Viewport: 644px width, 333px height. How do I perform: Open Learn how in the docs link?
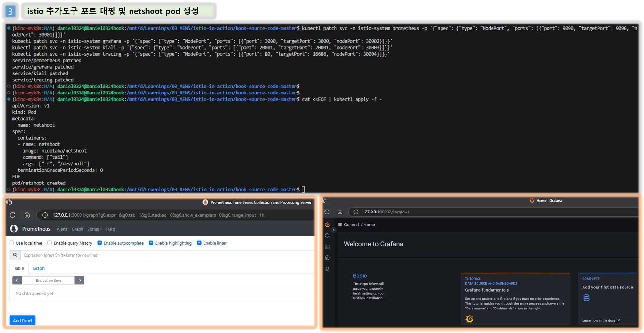click(x=601, y=320)
